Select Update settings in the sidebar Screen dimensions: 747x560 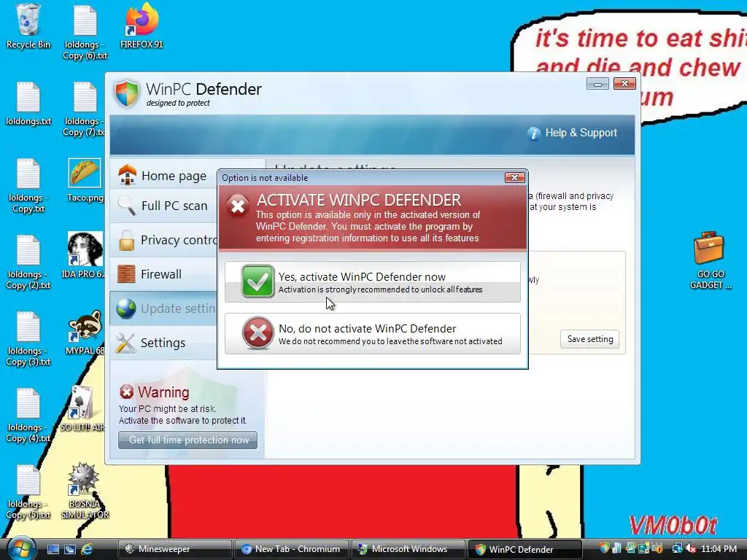[x=163, y=308]
